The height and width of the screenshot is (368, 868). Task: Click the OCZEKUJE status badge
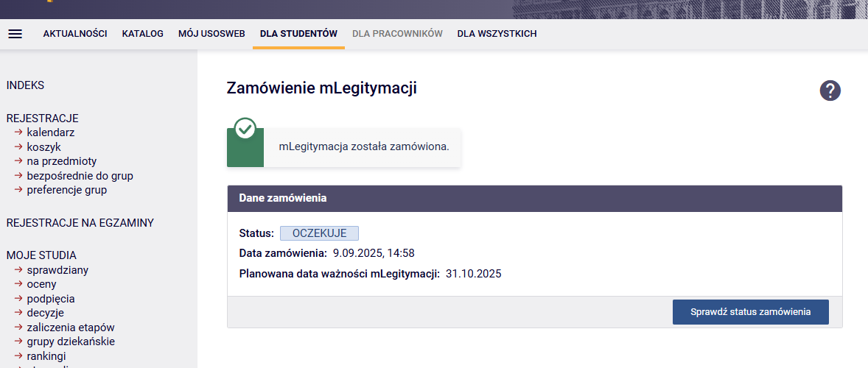pyautogui.click(x=319, y=233)
